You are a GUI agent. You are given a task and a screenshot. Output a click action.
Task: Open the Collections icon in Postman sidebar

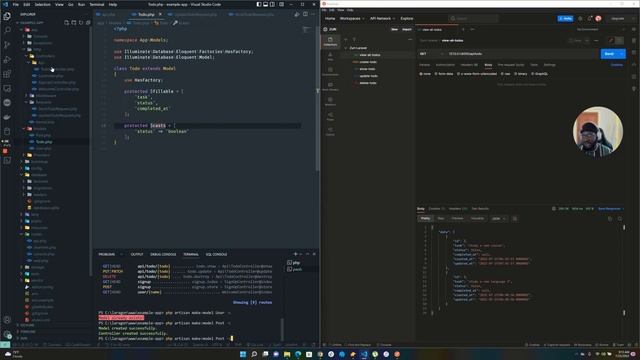point(330,41)
